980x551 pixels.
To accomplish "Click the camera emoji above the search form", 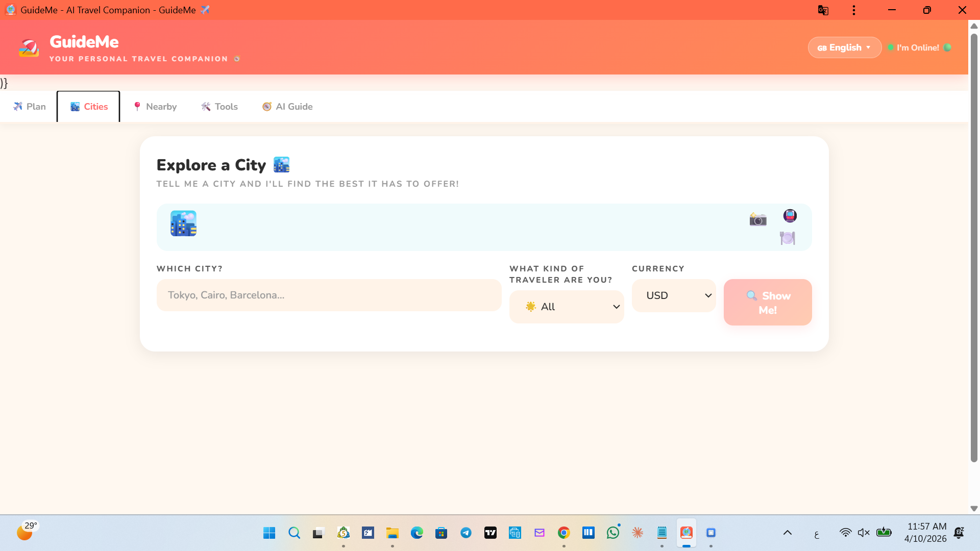I will (758, 219).
